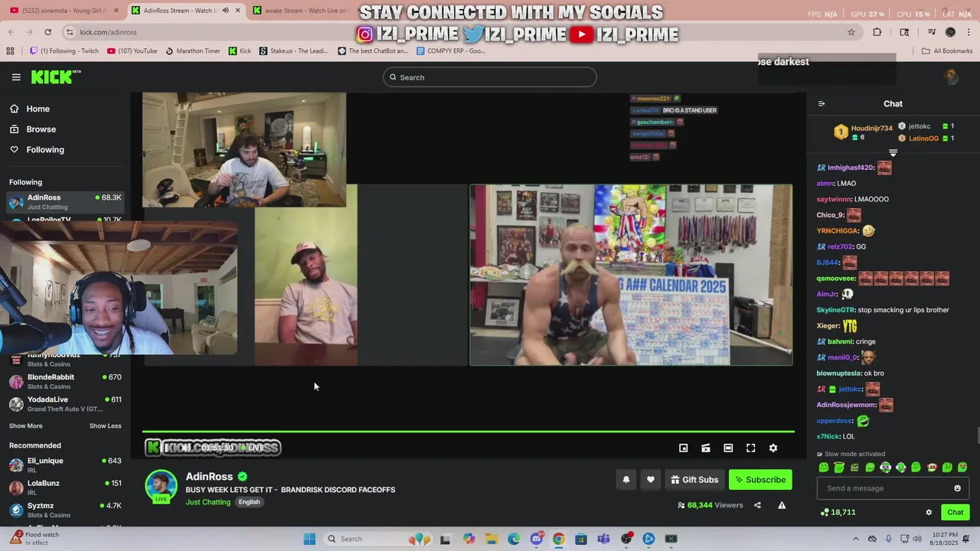Click AdinRoss channel avatar
The image size is (980, 551).
[x=161, y=486]
